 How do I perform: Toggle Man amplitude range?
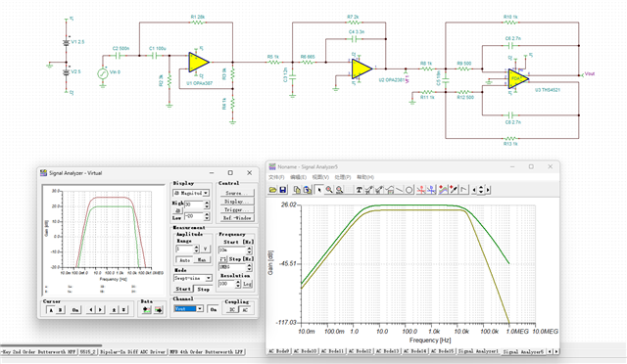coord(202,260)
